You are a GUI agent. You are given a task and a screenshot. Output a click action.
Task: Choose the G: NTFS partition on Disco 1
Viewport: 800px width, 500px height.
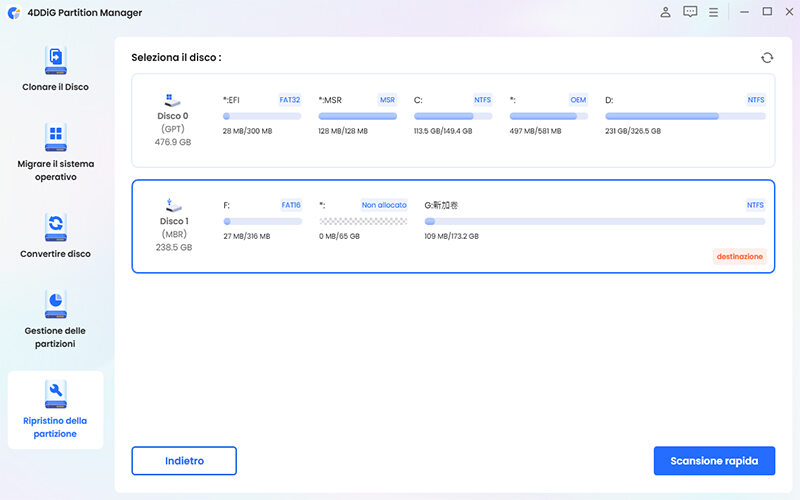tap(595, 221)
